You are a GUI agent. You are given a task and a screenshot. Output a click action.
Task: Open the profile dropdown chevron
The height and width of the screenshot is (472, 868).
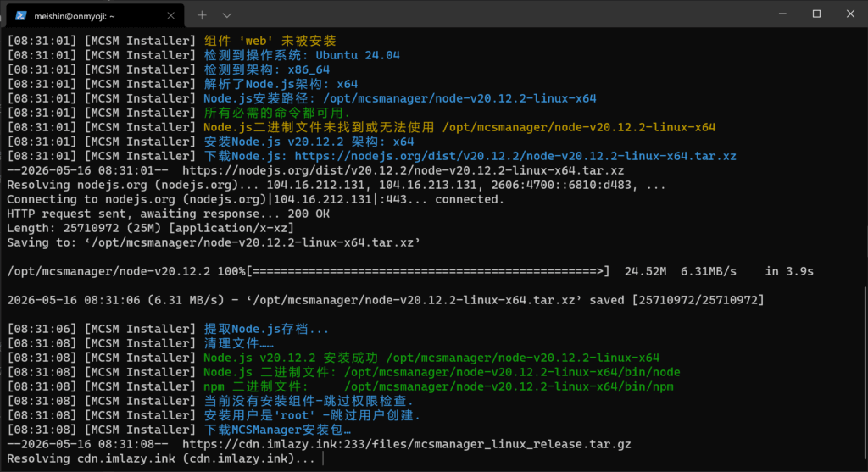click(227, 15)
